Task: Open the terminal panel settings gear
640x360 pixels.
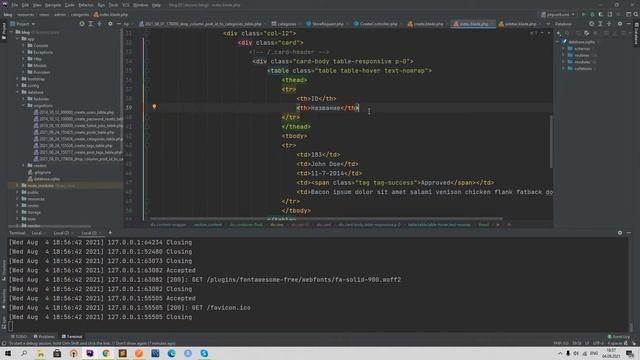Action: pos(620,233)
